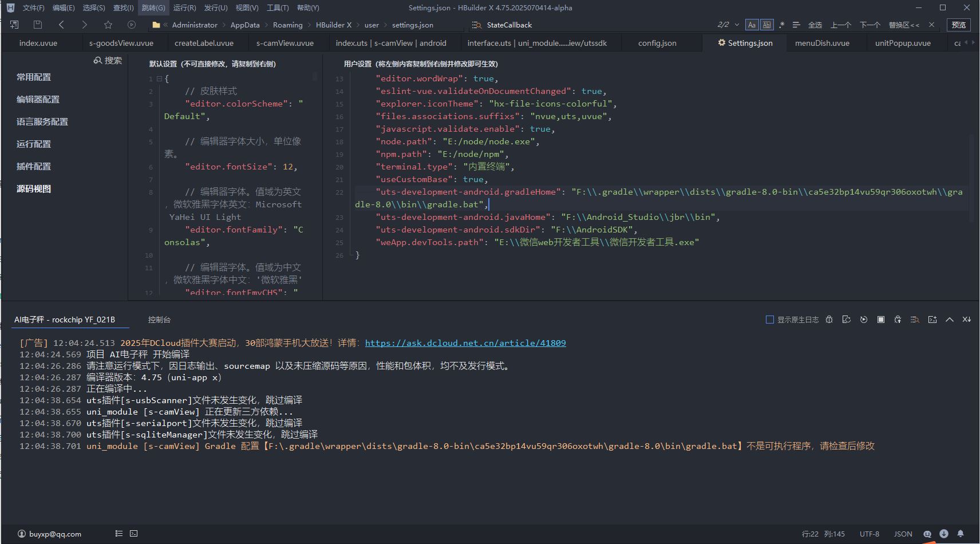Click the StateCallback symbol search icon
Viewport: 980px width, 544px height.
click(x=476, y=25)
